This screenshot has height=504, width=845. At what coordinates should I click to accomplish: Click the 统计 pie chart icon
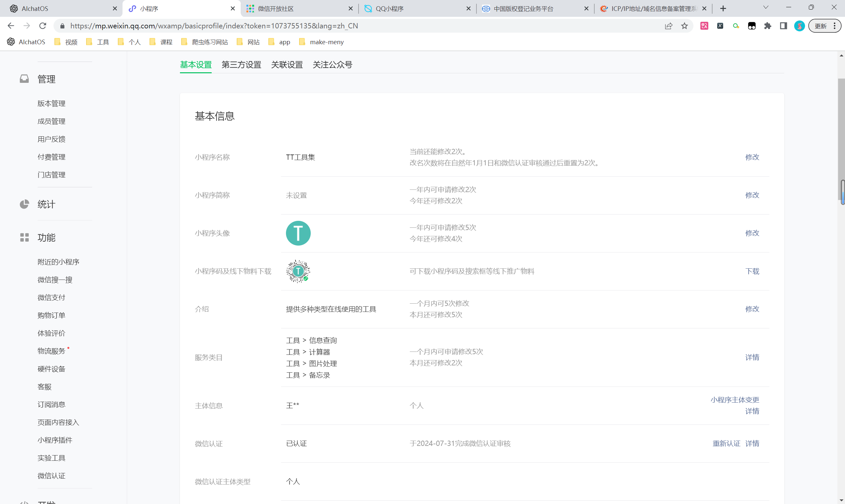pyautogui.click(x=24, y=204)
